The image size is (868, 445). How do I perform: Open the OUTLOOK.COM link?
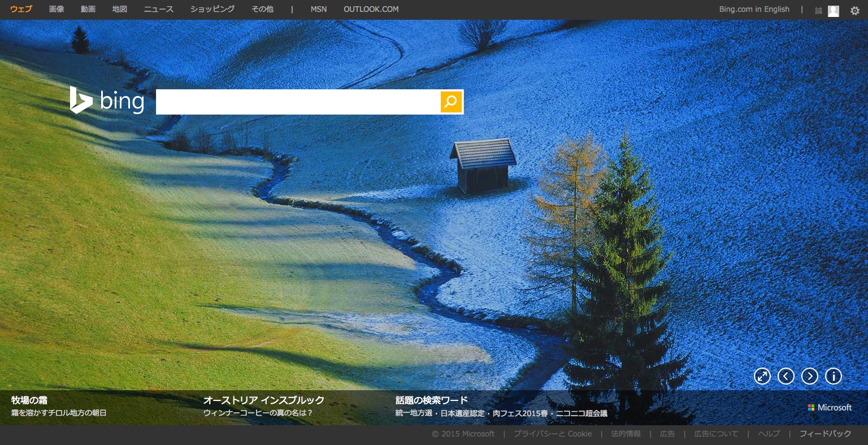[371, 9]
